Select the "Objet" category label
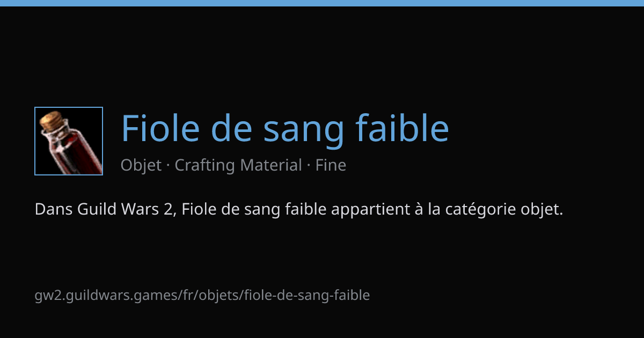The height and width of the screenshot is (338, 644). (x=141, y=165)
